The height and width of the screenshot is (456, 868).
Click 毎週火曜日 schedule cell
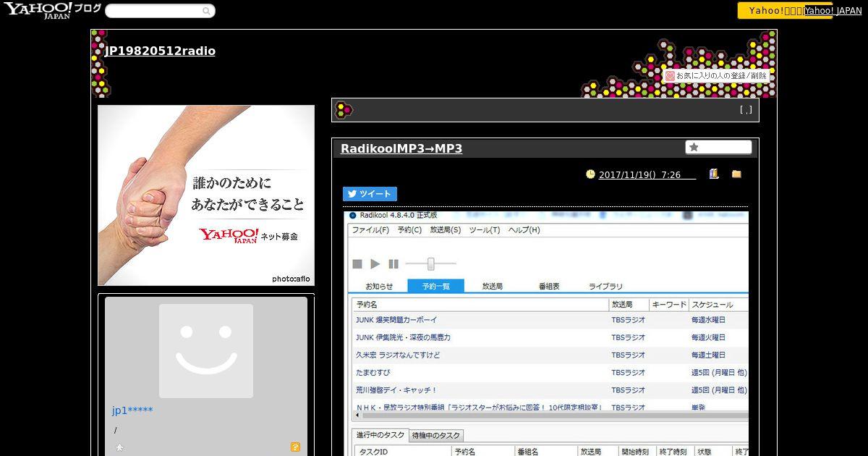[708, 337]
